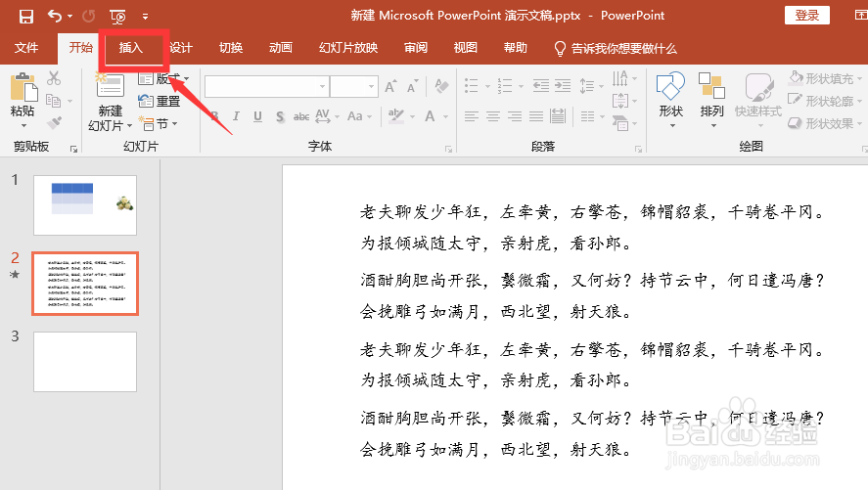The height and width of the screenshot is (490, 868).
Task: Click the Copy icon
Action: (53, 101)
